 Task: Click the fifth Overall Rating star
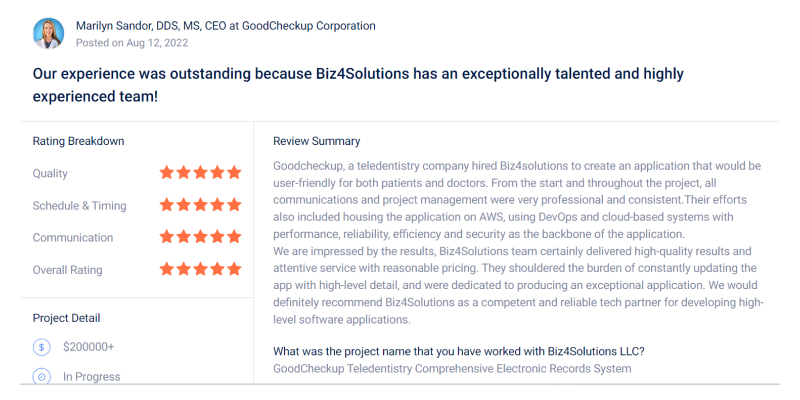coord(234,269)
